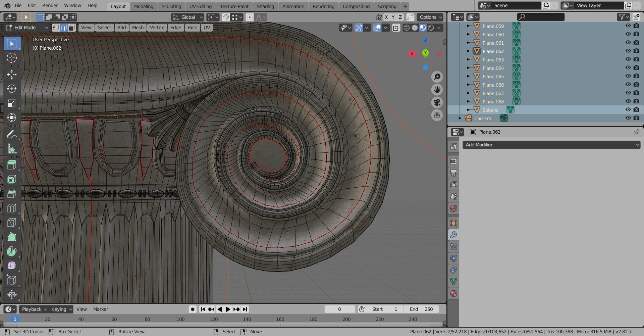
Task: Open Edit Mode dropdown
Action: [x=27, y=28]
